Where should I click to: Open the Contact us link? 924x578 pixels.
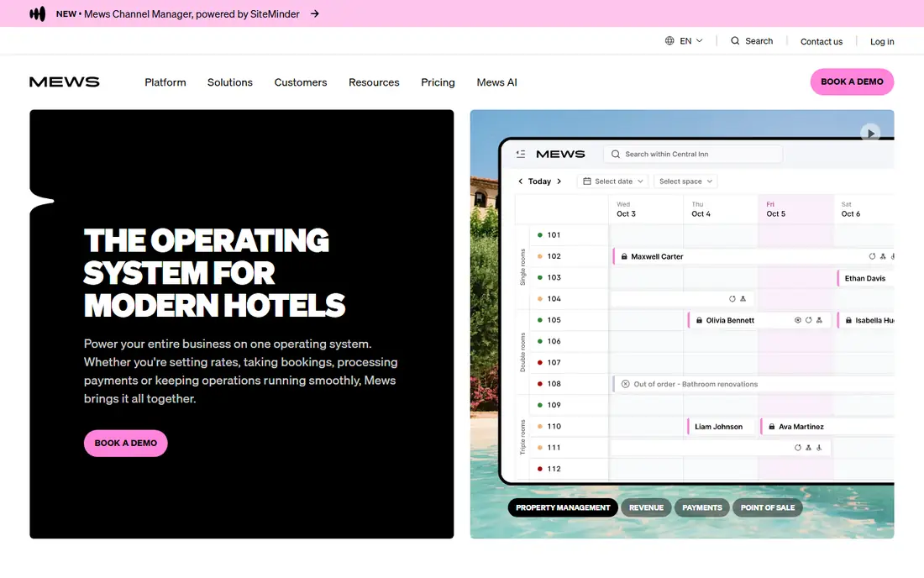tap(822, 41)
